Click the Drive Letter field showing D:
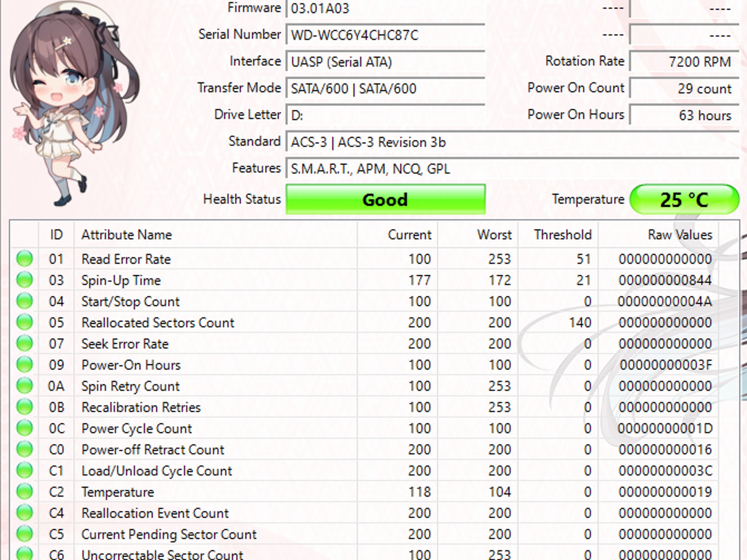 (x=386, y=115)
